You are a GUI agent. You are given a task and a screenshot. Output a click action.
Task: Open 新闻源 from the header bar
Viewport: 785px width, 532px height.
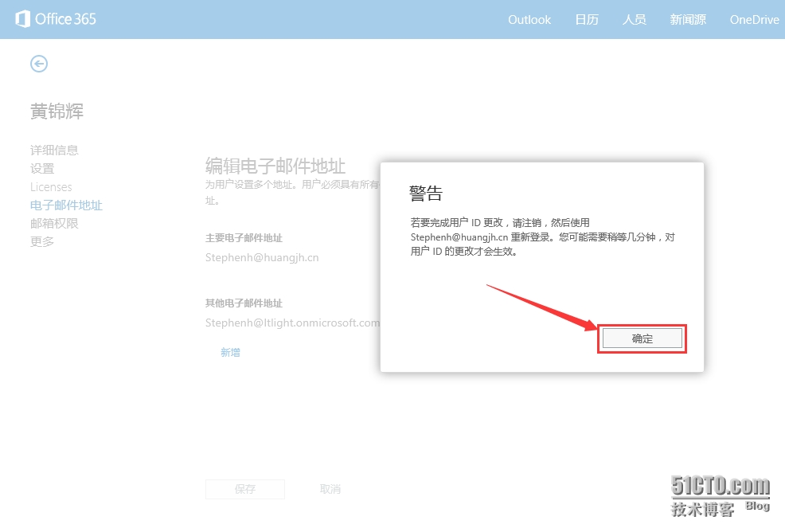pyautogui.click(x=688, y=20)
